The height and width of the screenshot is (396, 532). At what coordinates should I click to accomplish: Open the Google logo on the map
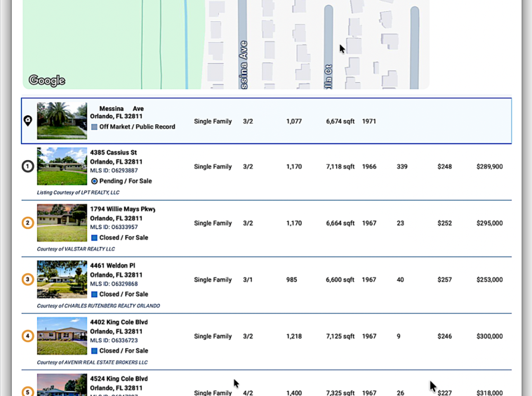[x=47, y=81]
